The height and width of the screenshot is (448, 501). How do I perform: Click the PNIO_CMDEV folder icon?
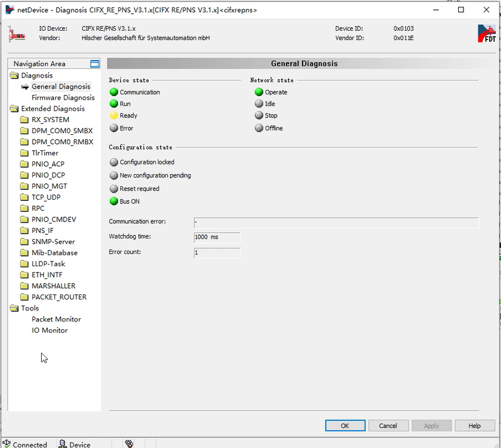24,219
